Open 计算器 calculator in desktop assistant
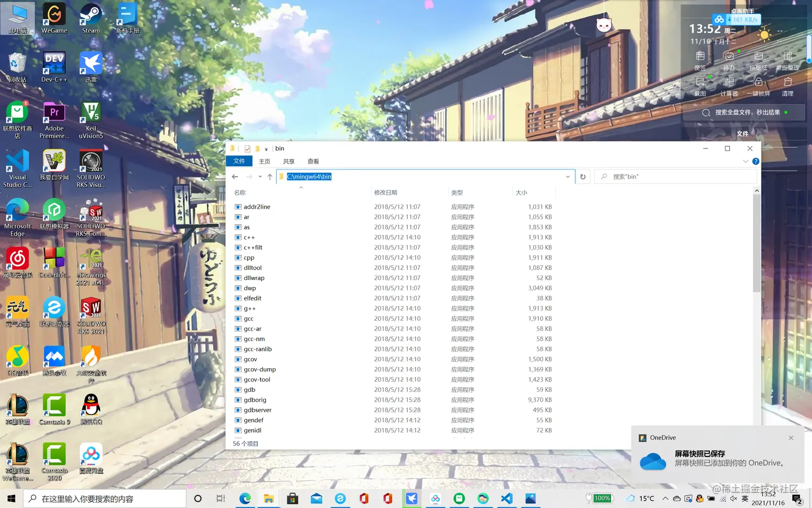Viewport: 812px width, 508px height. pos(729,87)
